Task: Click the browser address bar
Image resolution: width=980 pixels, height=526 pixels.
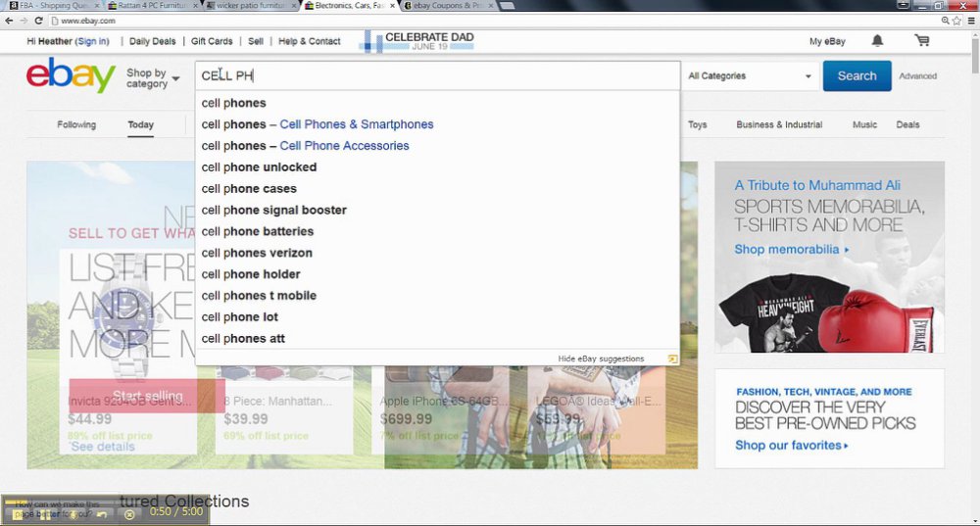Action: pos(494,21)
